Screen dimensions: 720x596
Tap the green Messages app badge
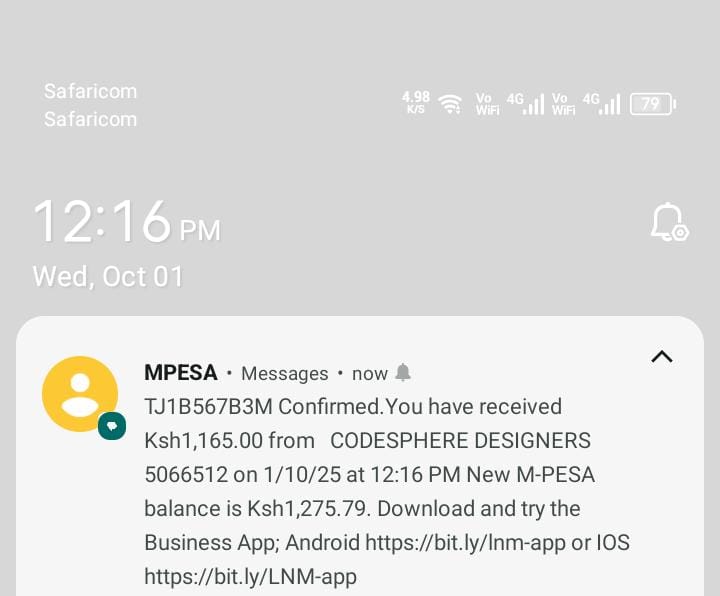point(112,426)
